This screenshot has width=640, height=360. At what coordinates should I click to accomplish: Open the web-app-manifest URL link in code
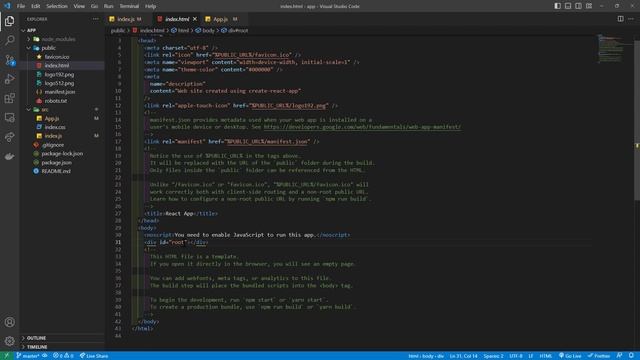point(362,127)
